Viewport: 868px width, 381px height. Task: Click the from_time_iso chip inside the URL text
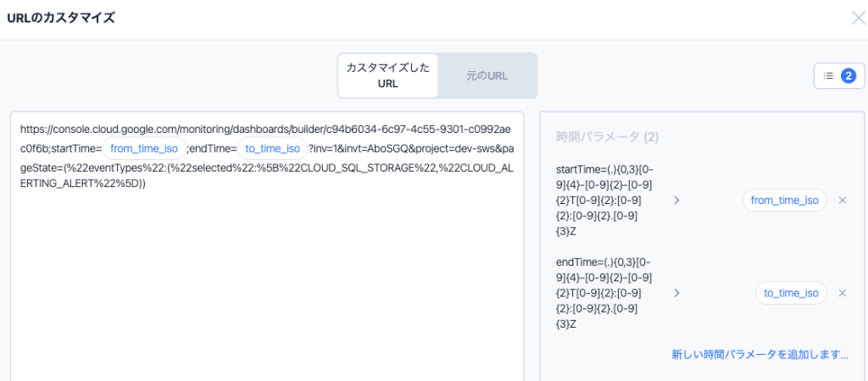coord(144,149)
